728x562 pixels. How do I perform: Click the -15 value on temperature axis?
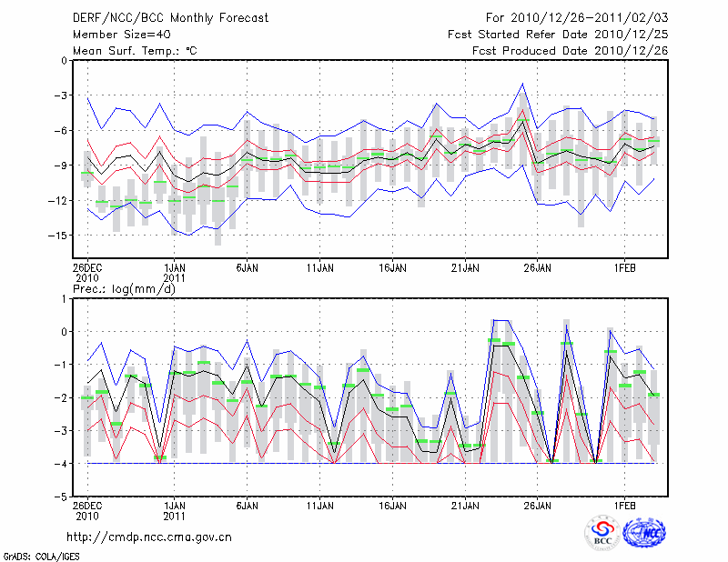(x=58, y=235)
